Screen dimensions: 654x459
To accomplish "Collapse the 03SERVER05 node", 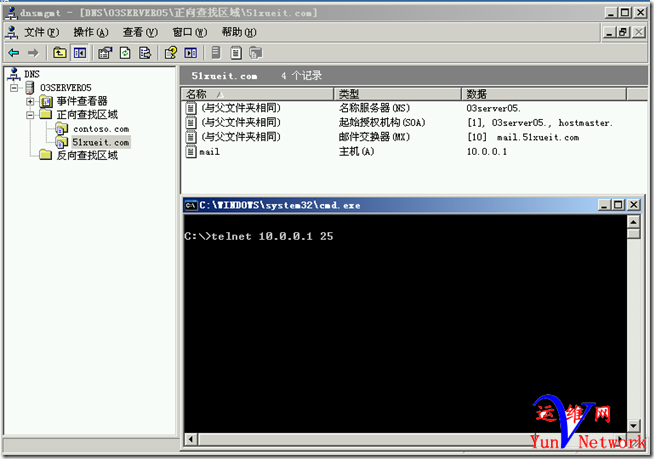I will (15, 88).
